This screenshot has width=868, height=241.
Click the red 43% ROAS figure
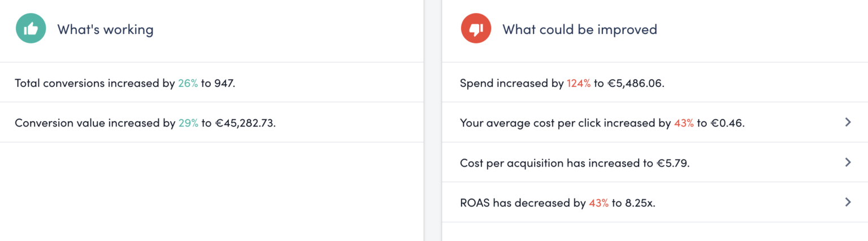click(598, 203)
